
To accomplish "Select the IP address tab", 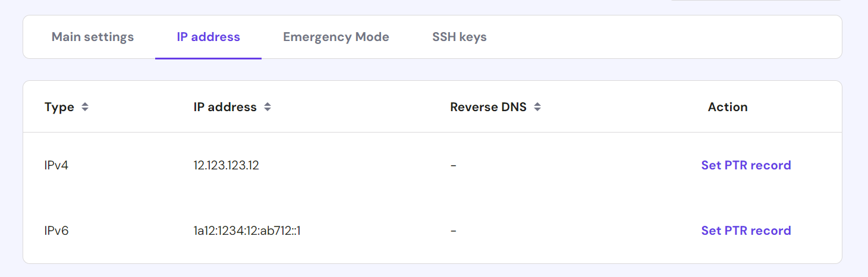I will click(208, 37).
